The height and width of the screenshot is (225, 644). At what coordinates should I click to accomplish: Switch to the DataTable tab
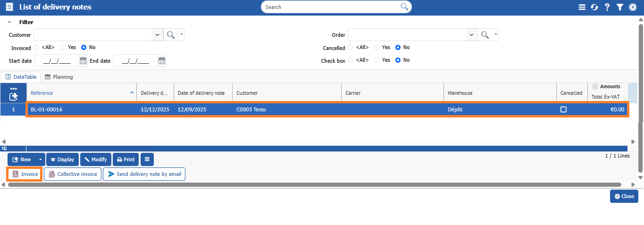[21, 77]
